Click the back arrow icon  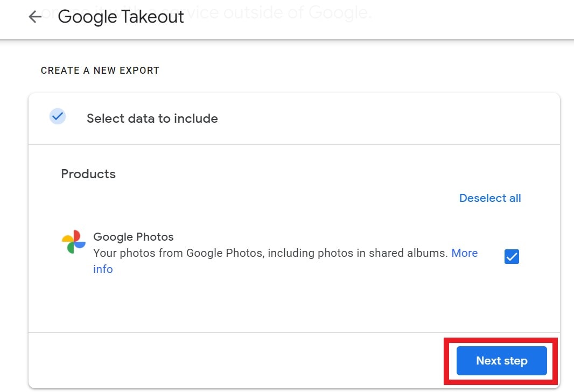(x=34, y=17)
